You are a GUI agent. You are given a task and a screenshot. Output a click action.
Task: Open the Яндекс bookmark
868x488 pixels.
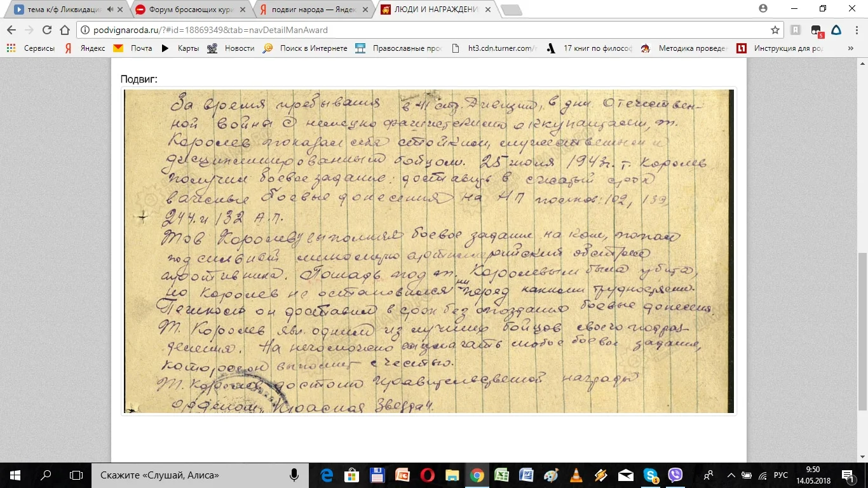point(85,48)
